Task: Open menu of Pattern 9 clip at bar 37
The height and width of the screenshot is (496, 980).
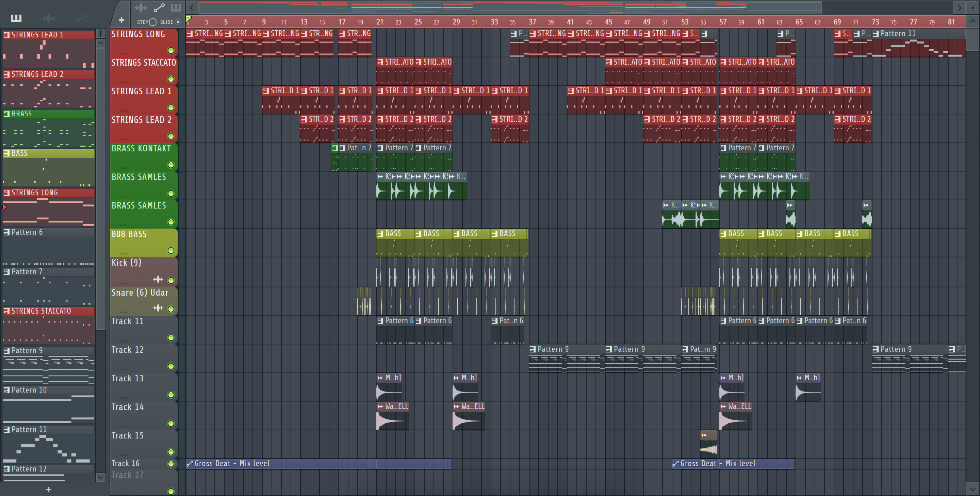Action: pos(533,349)
